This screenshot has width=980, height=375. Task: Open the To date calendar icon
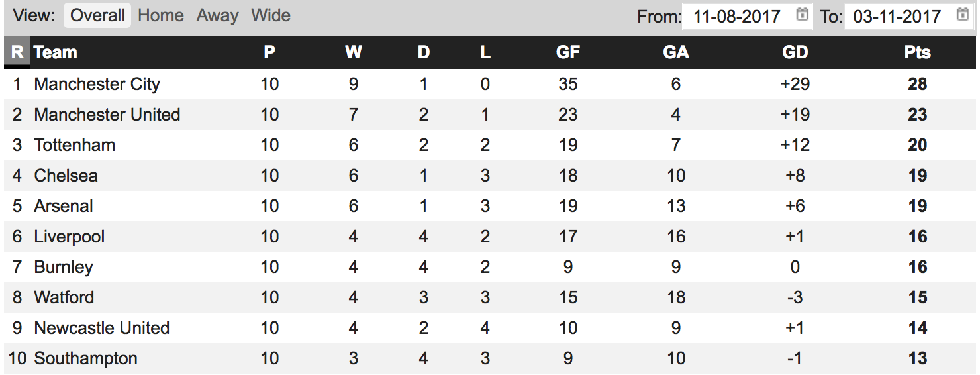pos(963,14)
